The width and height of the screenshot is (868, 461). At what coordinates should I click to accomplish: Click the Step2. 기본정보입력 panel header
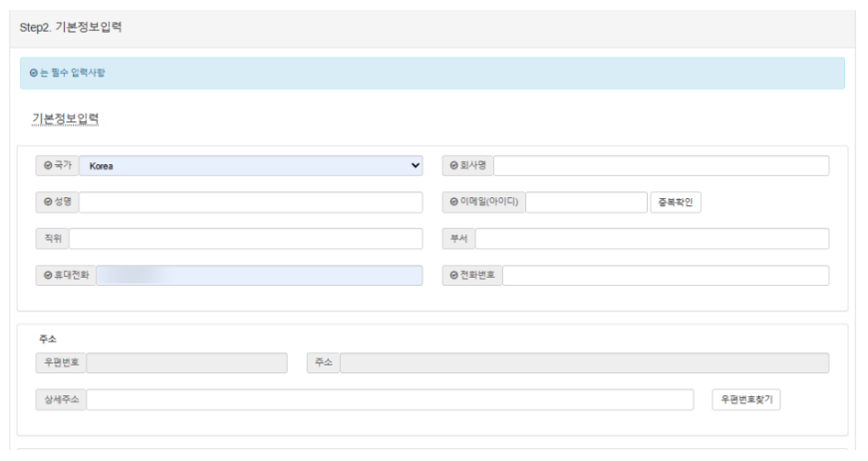pos(70,27)
